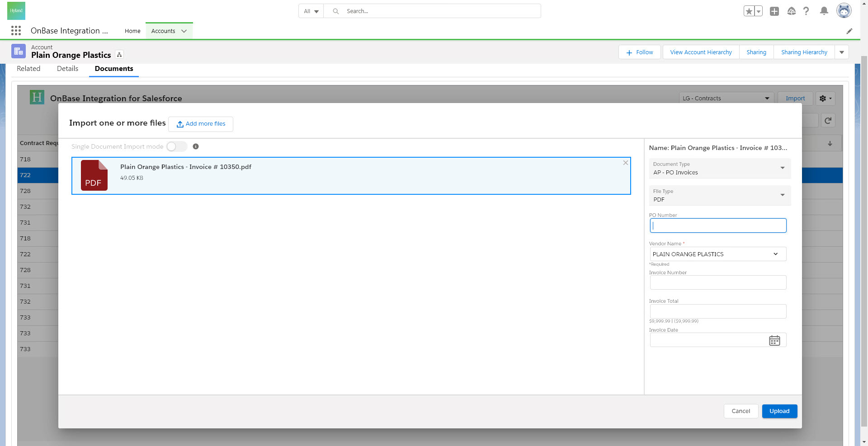Image resolution: width=868 pixels, height=446 pixels.
Task: Expand more account actions dropdown
Action: point(842,52)
